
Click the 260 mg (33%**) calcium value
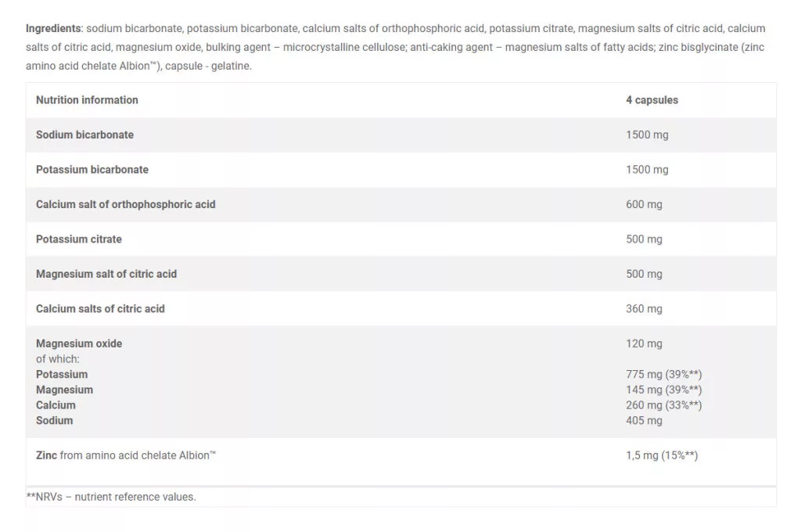click(x=663, y=405)
